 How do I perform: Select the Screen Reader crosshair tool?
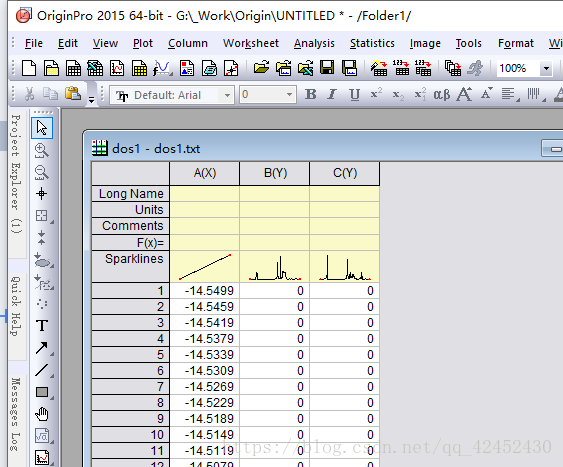pyautogui.click(x=42, y=194)
